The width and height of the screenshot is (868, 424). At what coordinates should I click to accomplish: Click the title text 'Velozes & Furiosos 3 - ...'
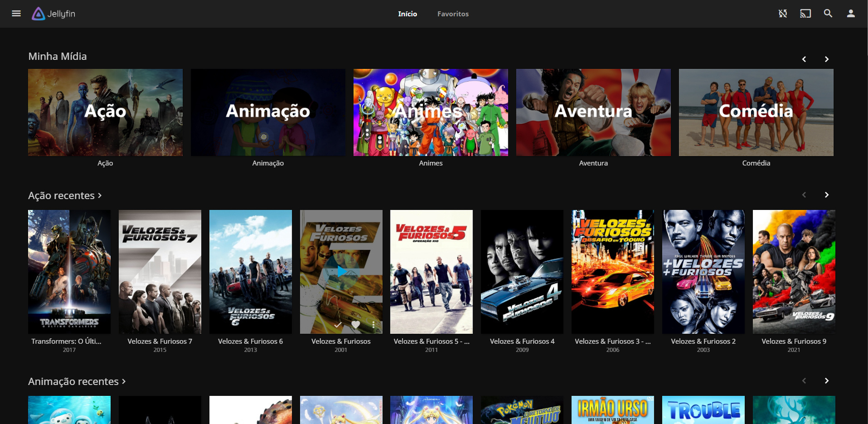point(613,341)
